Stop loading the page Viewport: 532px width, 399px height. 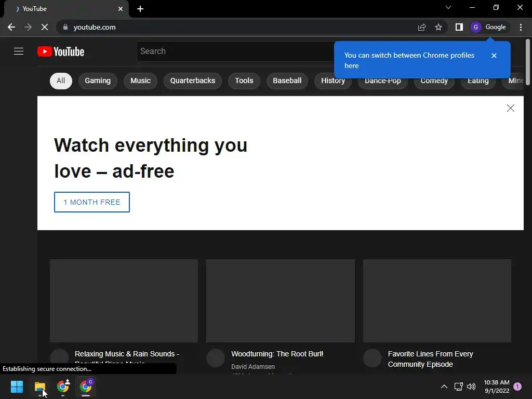click(x=45, y=27)
